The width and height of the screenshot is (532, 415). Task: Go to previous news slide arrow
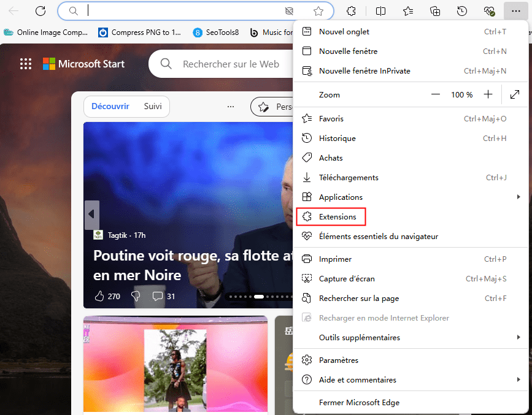click(91, 215)
